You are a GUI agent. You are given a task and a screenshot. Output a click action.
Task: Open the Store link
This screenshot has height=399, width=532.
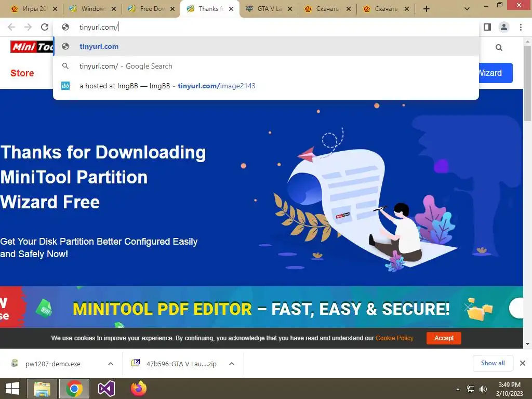[22, 73]
